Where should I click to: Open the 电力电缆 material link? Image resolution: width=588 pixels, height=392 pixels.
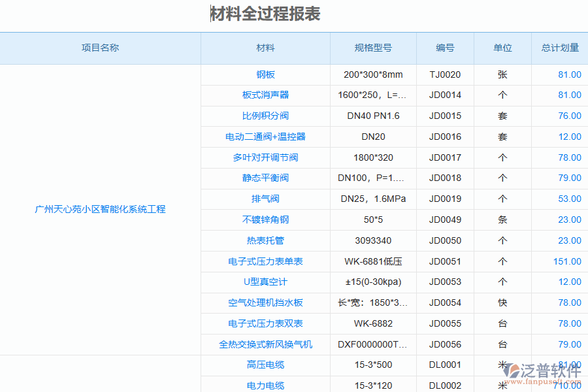(x=264, y=385)
